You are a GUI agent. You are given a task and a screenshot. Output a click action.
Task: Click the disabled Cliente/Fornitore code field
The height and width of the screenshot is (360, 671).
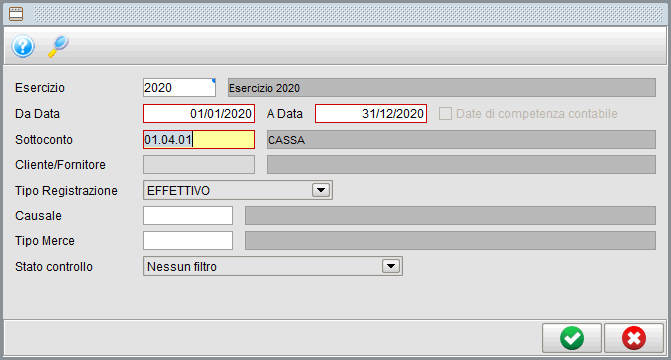click(199, 165)
